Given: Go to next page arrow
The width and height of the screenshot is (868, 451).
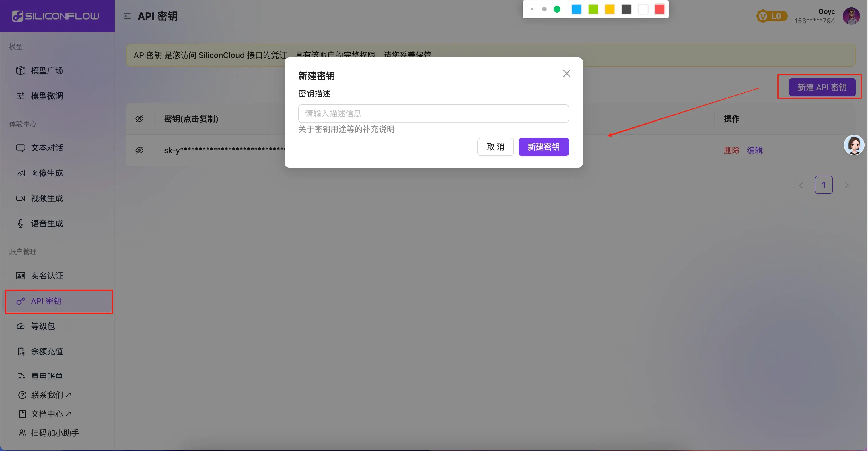Looking at the screenshot, I should point(846,185).
